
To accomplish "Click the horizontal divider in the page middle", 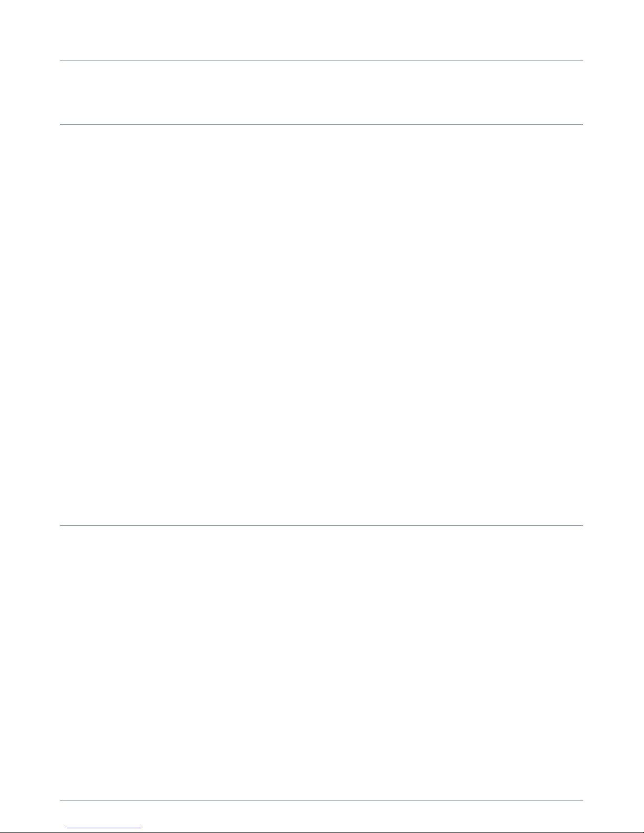I will 321,526.
